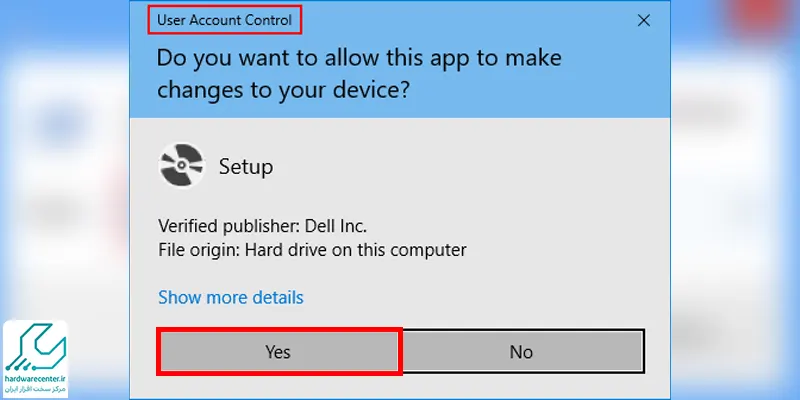This screenshot has width=800, height=400.
Task: Click the hardwarecenter circuit logo icon
Action: (35, 348)
